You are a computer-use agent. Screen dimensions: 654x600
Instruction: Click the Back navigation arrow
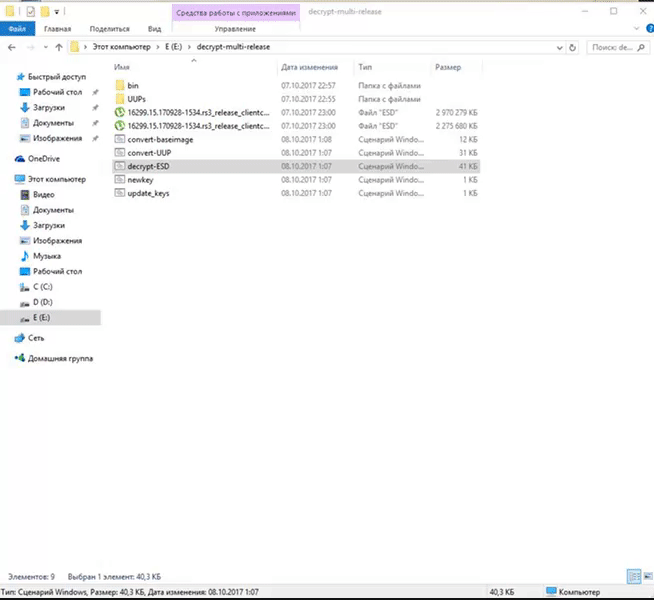12,47
